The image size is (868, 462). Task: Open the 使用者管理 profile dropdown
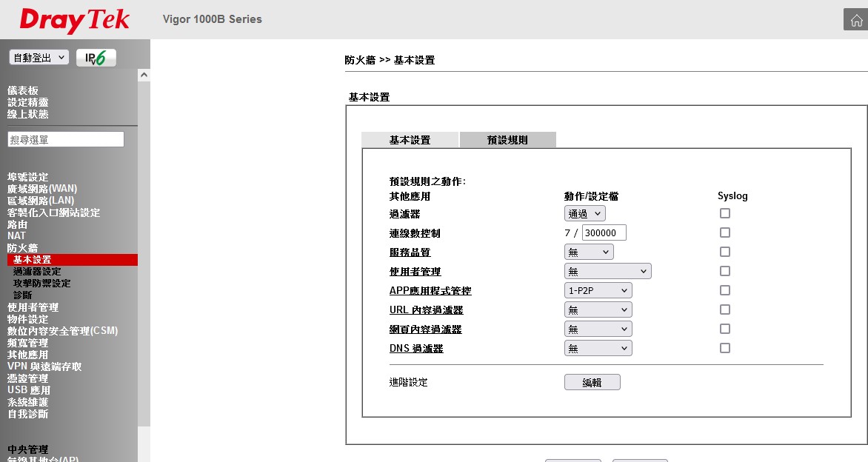pos(607,272)
